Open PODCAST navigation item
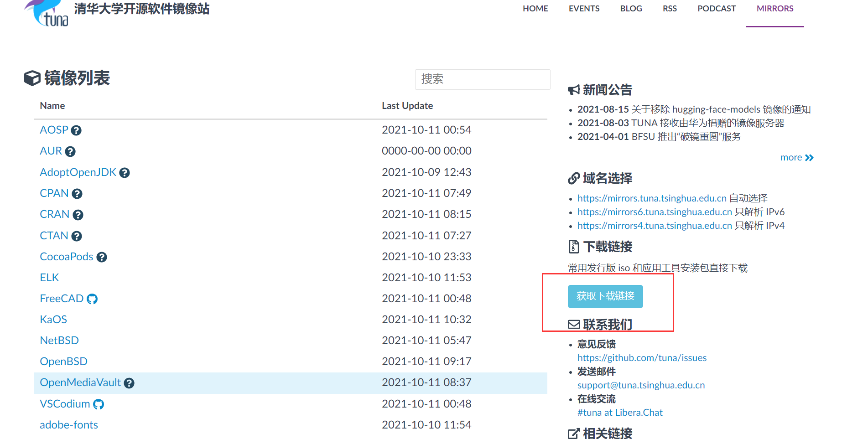 pyautogui.click(x=717, y=9)
